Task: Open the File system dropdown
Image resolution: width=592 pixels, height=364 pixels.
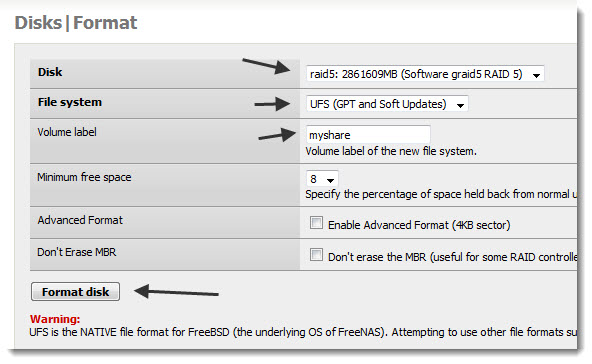Action: click(387, 104)
